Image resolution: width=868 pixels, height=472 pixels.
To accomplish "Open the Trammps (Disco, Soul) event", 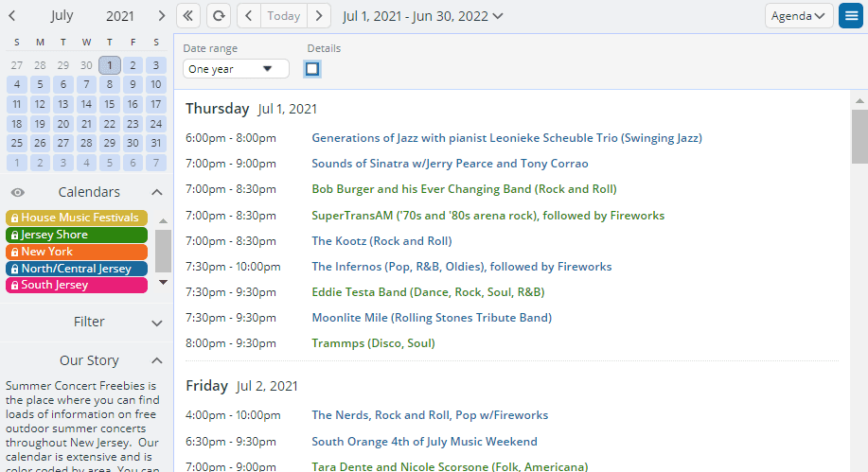I will click(x=373, y=343).
